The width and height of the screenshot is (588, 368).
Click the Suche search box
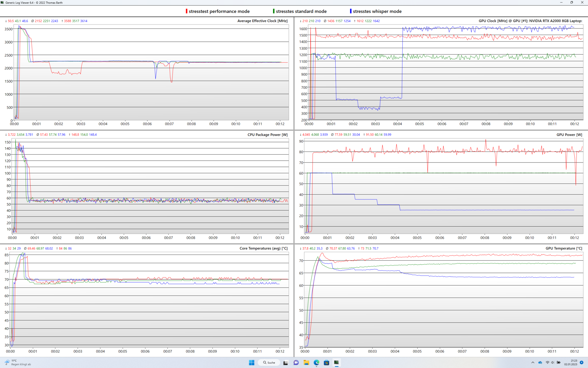tap(269, 362)
